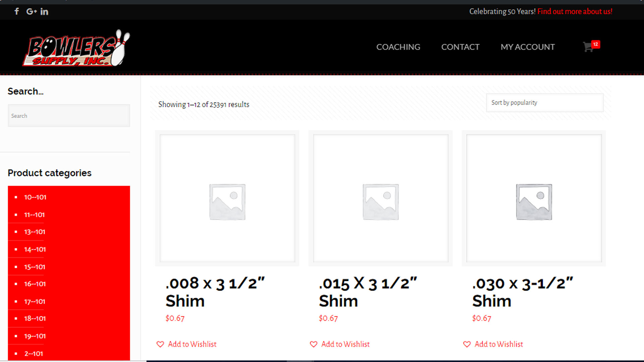
Task: Open the Facebook social icon
Action: (x=17, y=11)
